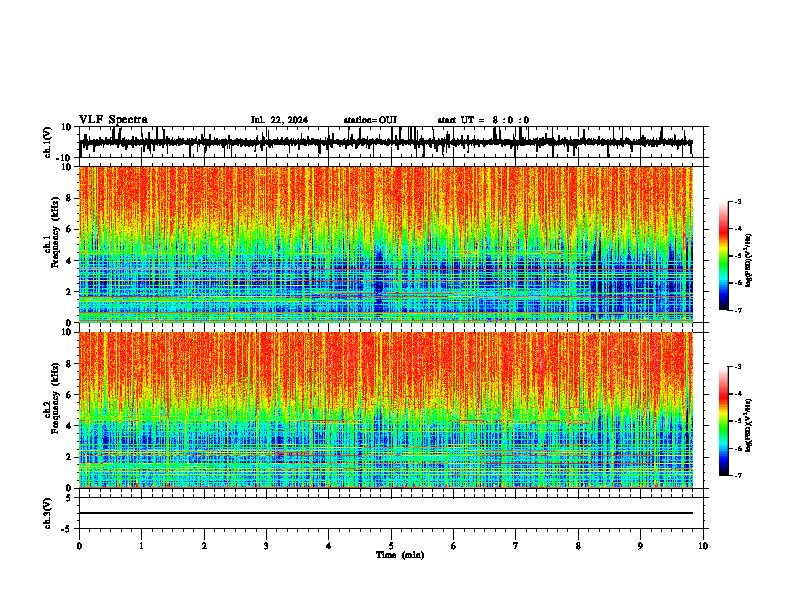Select the date text "Jul. 22, 2024"
This screenshot has height=612, width=792.
click(x=279, y=120)
